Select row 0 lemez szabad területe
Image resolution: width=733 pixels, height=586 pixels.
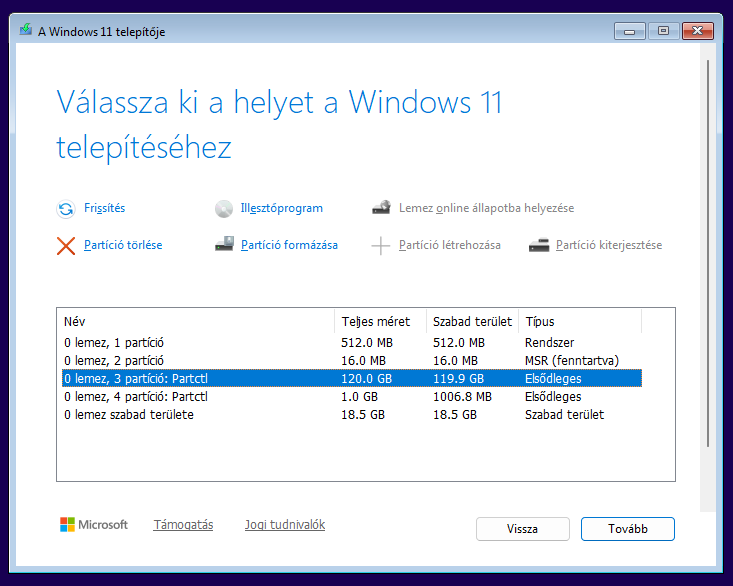[x=352, y=414]
